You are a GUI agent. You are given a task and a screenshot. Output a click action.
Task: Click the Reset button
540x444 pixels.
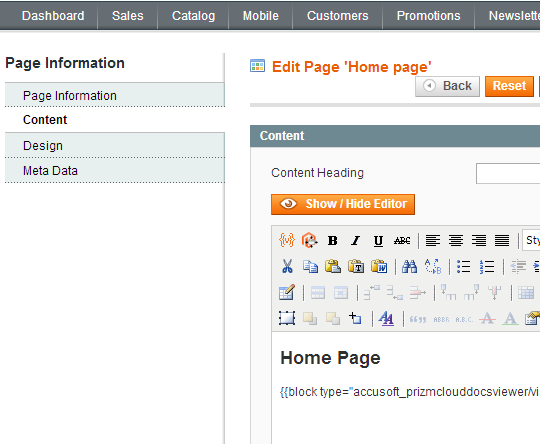coord(509,86)
